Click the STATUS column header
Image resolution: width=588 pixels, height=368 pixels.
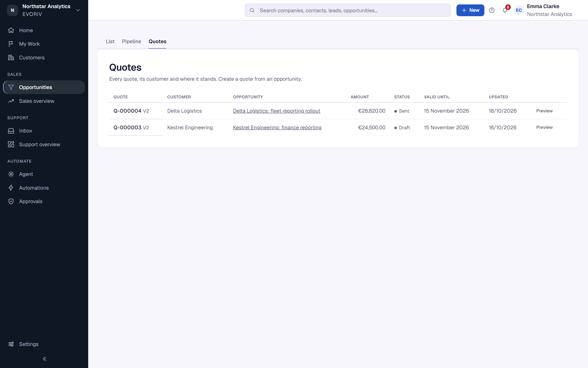point(402,97)
